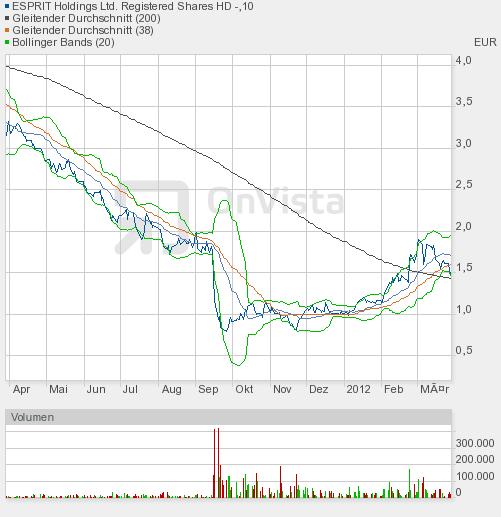
Task: Click the Dez month label
Action: [319, 389]
